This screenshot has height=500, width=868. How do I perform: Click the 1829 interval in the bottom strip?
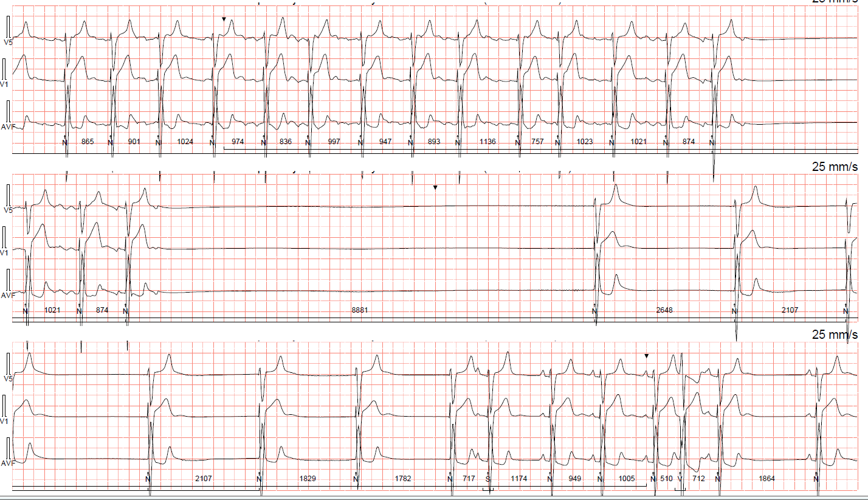point(308,479)
